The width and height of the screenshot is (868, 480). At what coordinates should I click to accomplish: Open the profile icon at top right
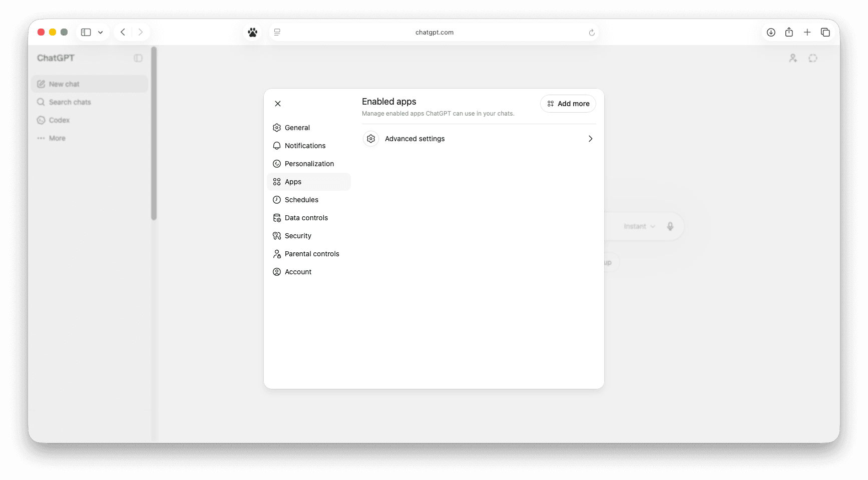pos(792,58)
